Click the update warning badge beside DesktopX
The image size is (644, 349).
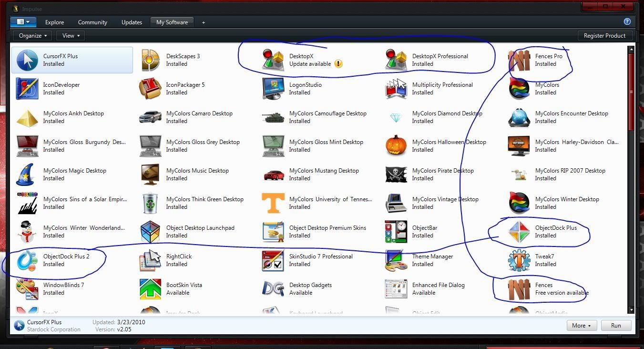click(x=338, y=64)
